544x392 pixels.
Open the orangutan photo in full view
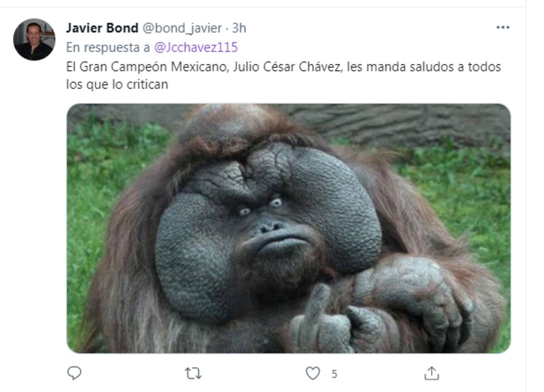point(289,228)
